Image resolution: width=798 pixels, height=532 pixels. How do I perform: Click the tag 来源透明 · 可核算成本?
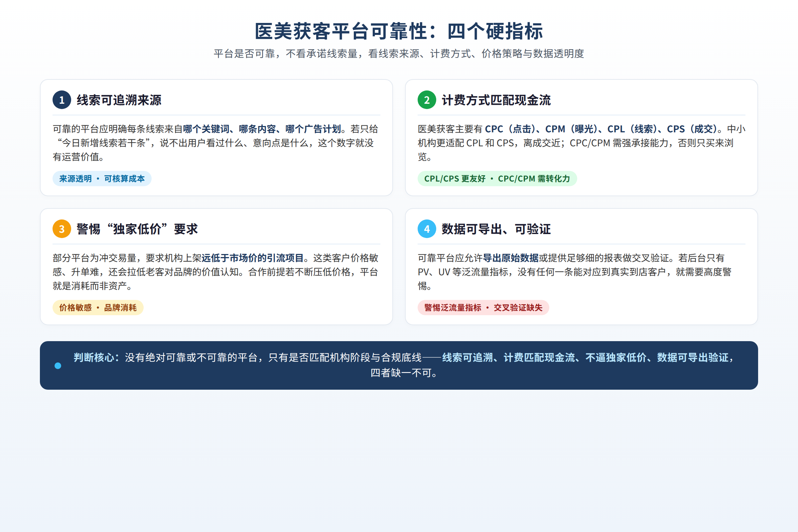[102, 179]
